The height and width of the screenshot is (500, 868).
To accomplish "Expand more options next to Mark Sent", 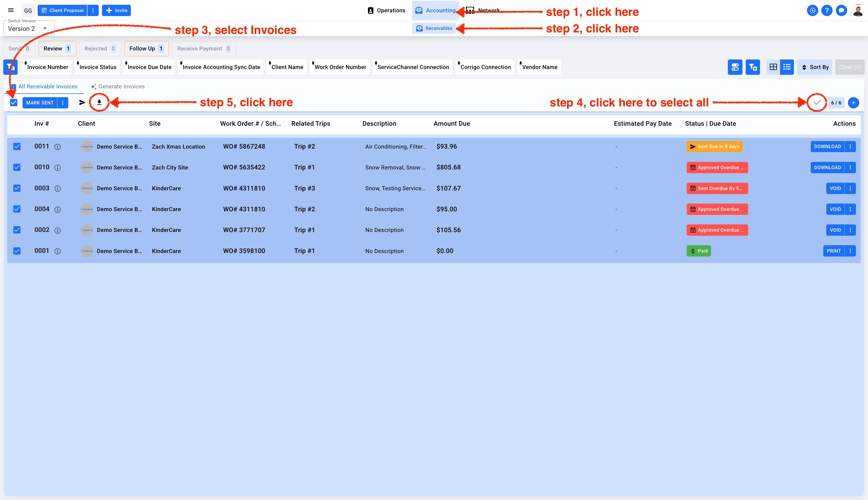I will click(63, 103).
